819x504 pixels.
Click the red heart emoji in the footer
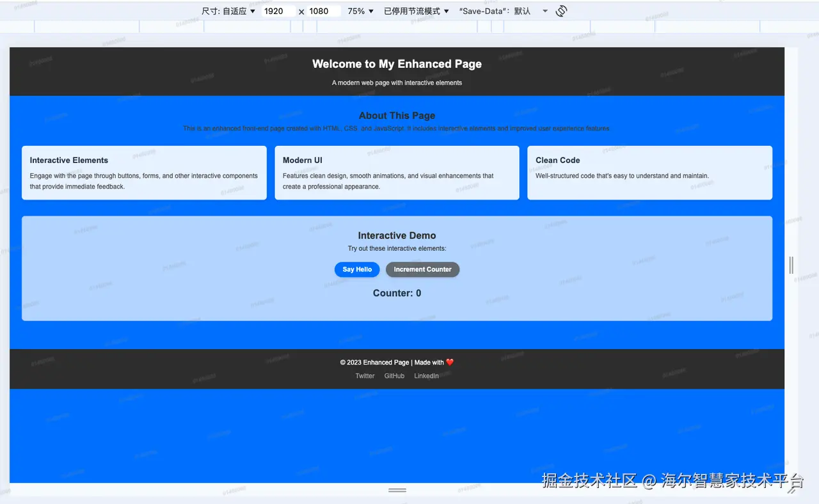(x=450, y=363)
